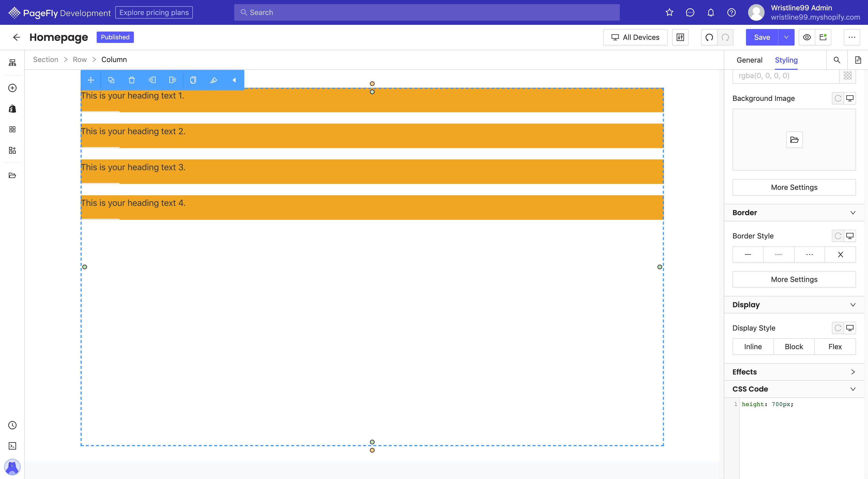Open the more options ellipsis menu
868x479 pixels.
(x=852, y=37)
